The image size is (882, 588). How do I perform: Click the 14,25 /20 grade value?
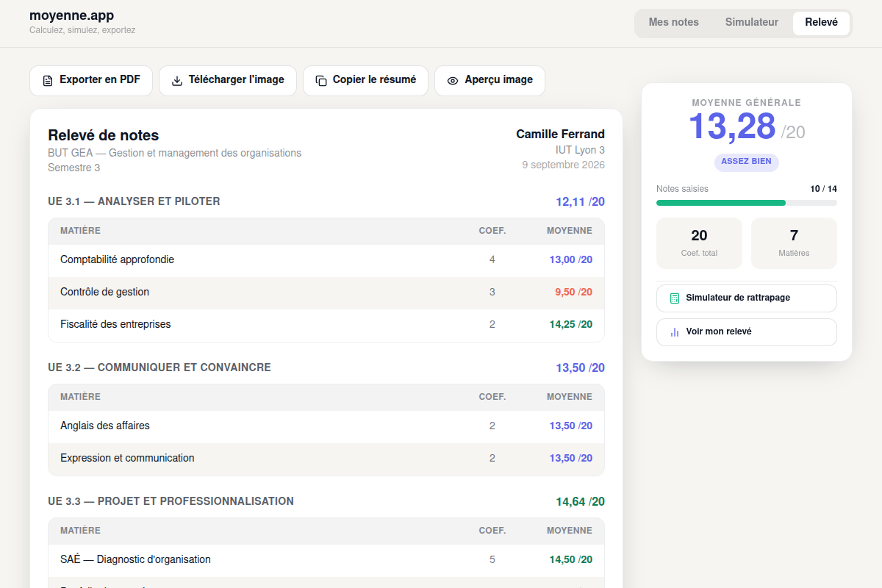(x=571, y=325)
